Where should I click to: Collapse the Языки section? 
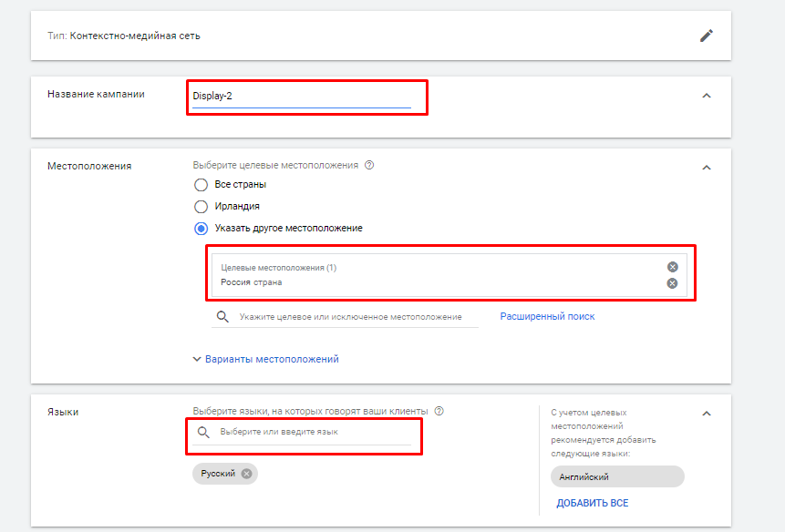pos(707,414)
